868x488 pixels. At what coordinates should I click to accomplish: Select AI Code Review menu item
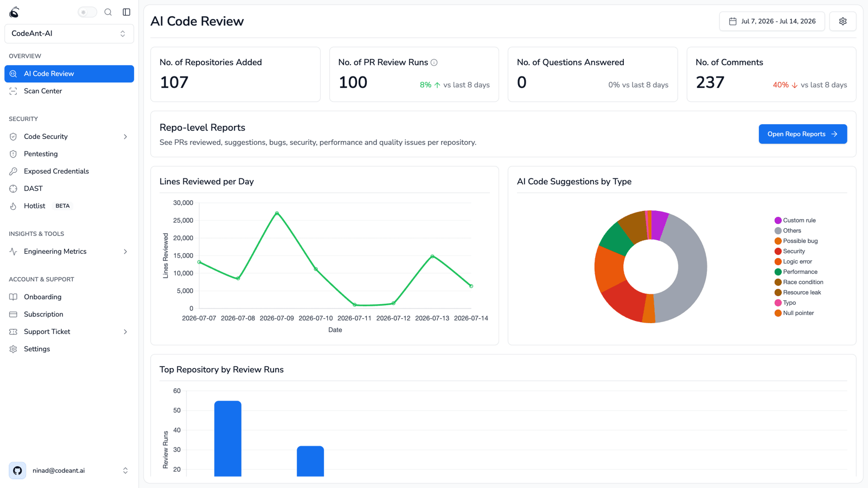(69, 74)
